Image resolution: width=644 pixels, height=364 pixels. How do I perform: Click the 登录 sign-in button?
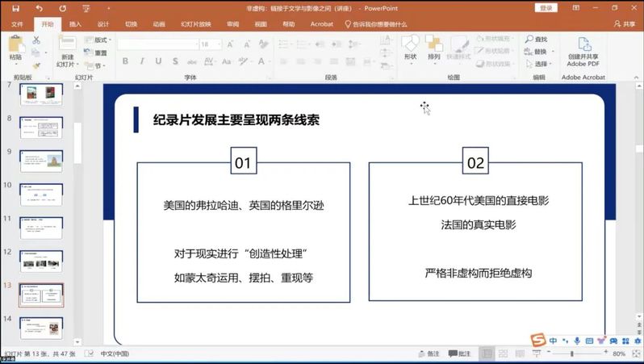[546, 8]
